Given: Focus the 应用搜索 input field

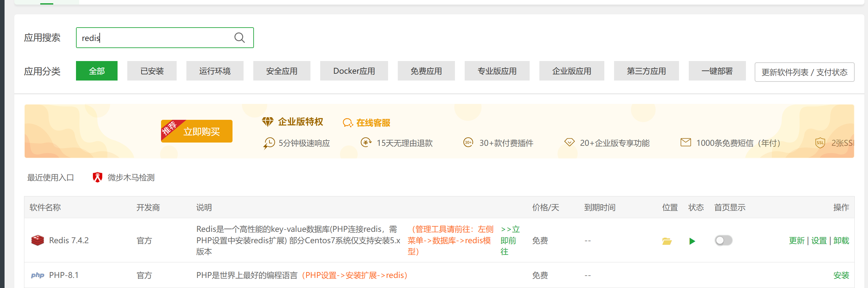Looking at the screenshot, I should [x=164, y=38].
